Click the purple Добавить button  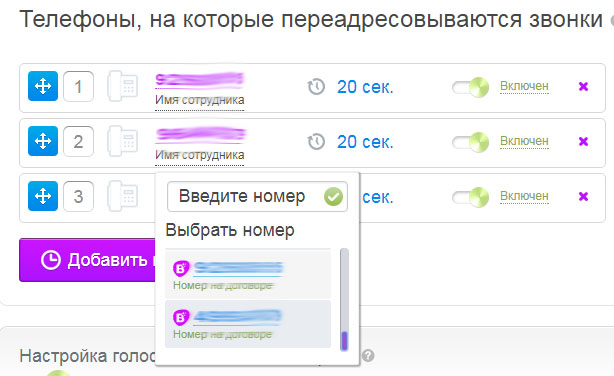coord(88,260)
